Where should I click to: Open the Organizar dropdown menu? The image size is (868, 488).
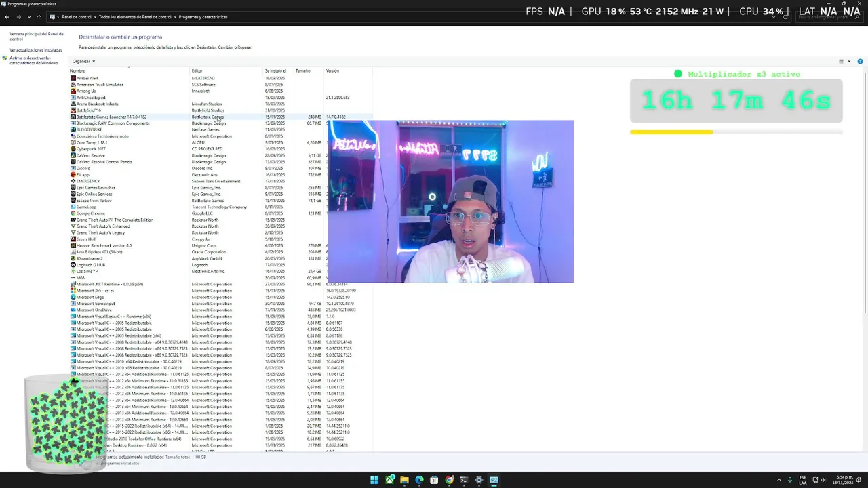pyautogui.click(x=83, y=61)
